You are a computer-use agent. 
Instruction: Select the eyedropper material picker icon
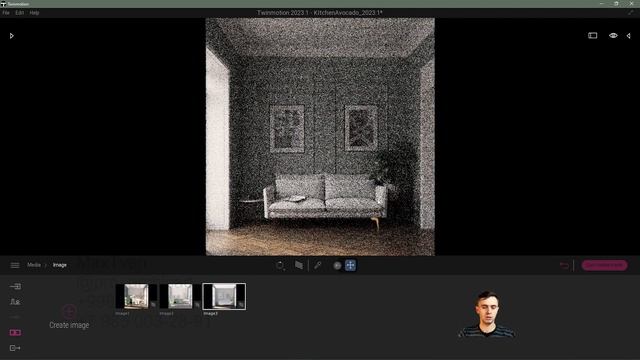318,265
